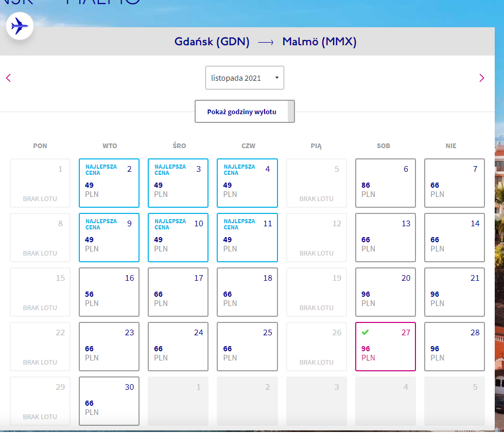504x433 pixels.
Task: Choose November 10 best price date
Action: pos(178,238)
